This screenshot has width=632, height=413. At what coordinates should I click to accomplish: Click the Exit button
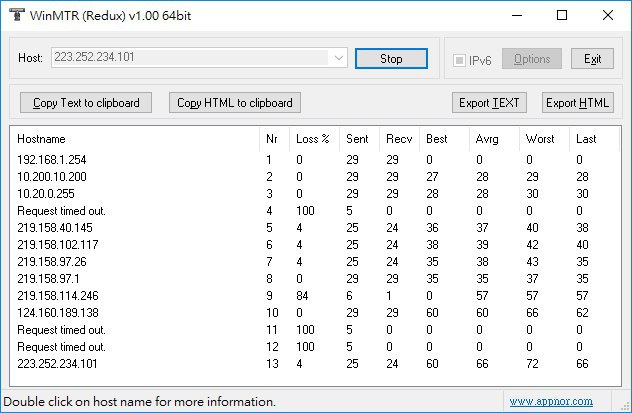(x=593, y=59)
